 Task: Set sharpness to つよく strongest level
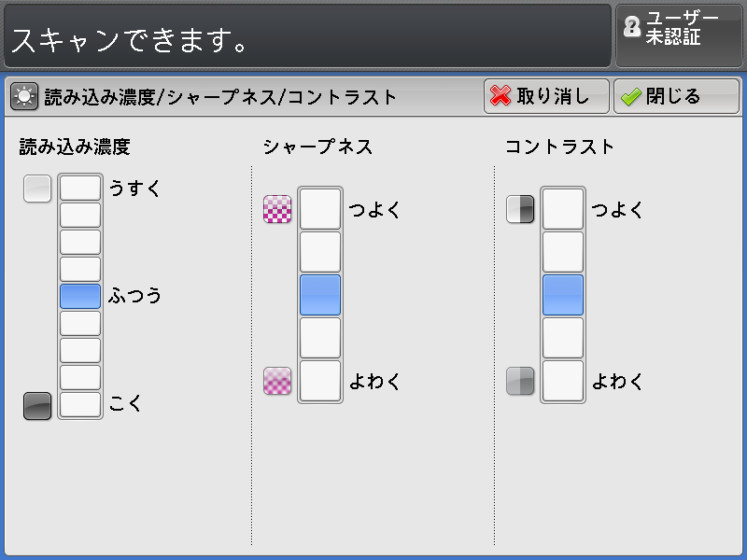click(320, 209)
